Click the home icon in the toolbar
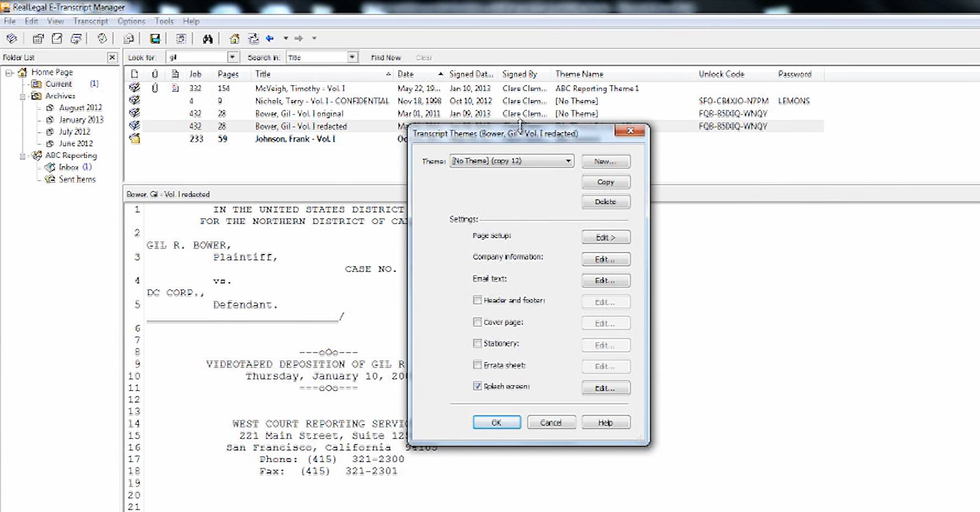The width and height of the screenshot is (980, 512). [234, 39]
